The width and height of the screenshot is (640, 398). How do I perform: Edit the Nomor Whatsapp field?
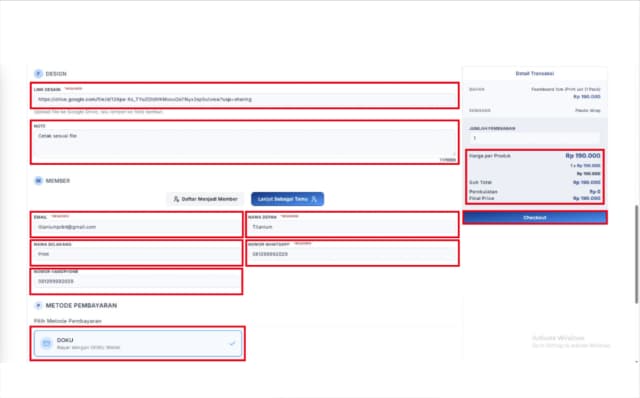tap(353, 254)
